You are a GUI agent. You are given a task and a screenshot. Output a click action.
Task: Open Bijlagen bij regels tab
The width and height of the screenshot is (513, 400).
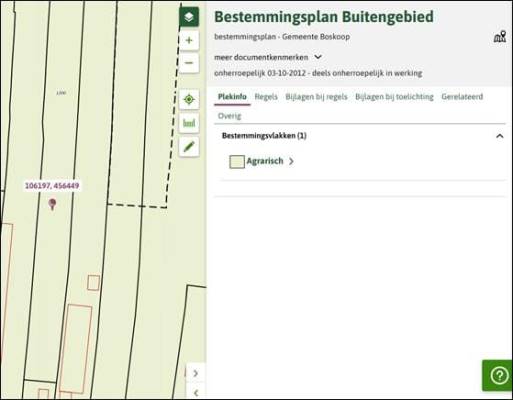pos(316,97)
